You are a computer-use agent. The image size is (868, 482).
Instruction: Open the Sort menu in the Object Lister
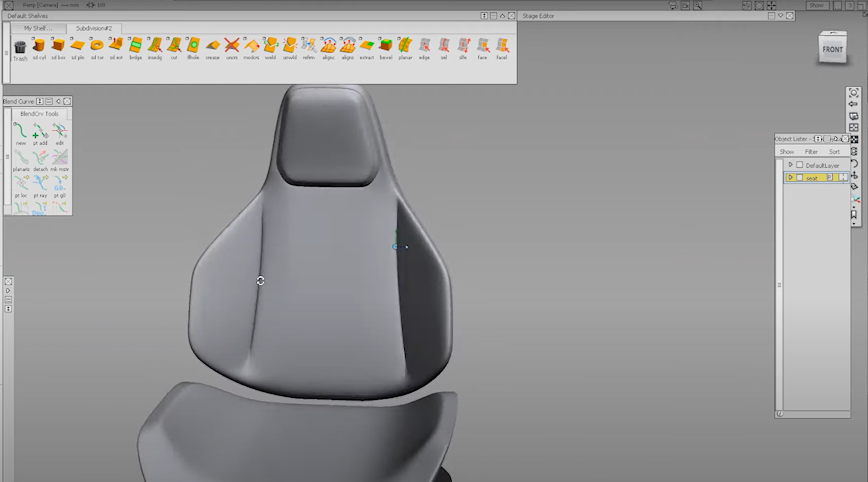click(x=834, y=152)
